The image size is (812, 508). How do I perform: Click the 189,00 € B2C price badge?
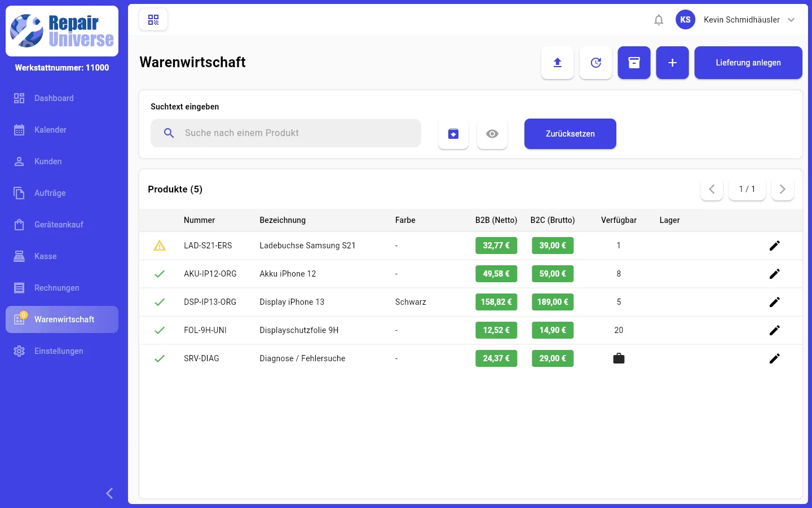(x=553, y=302)
